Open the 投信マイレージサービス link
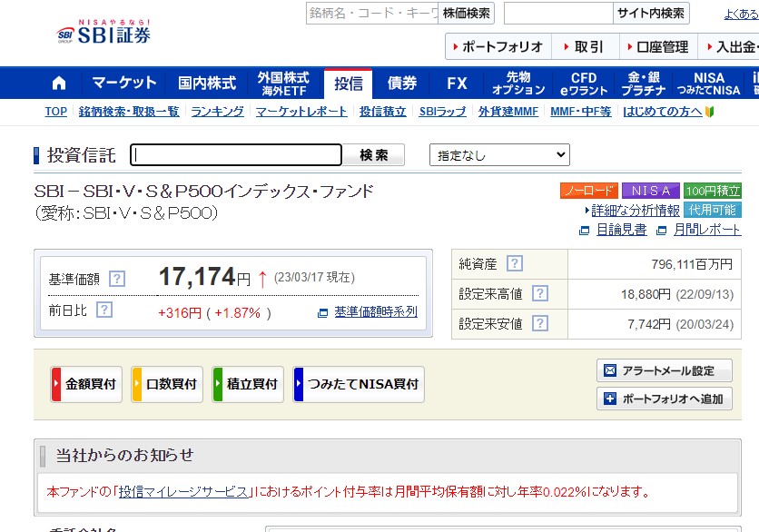The height and width of the screenshot is (532, 759). coord(183,492)
